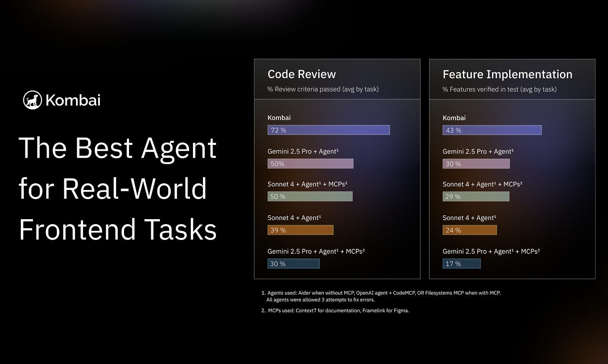Click '% Features verified in test (avg by task)'
The height and width of the screenshot is (364, 608).
(x=499, y=89)
